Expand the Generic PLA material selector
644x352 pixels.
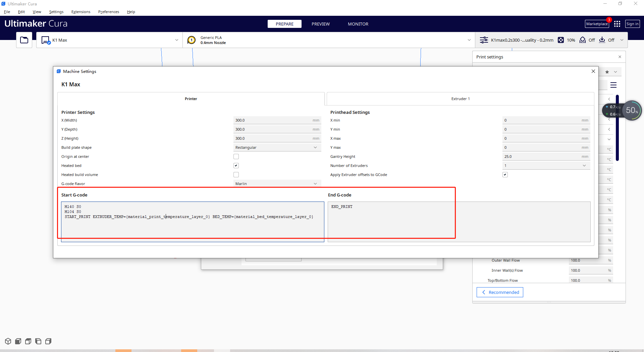pyautogui.click(x=329, y=40)
